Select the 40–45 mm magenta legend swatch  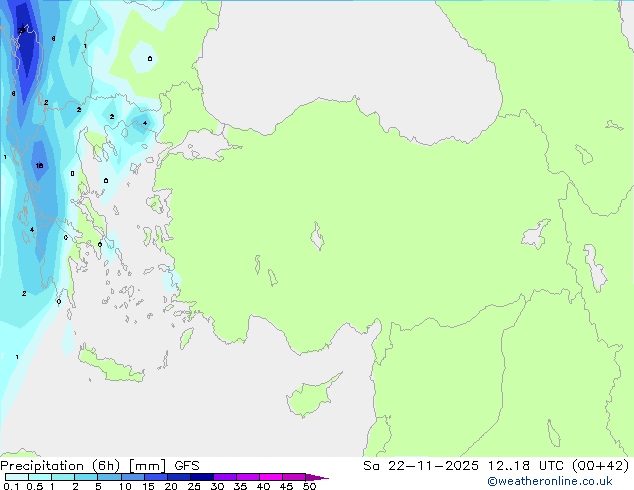click(x=271, y=477)
